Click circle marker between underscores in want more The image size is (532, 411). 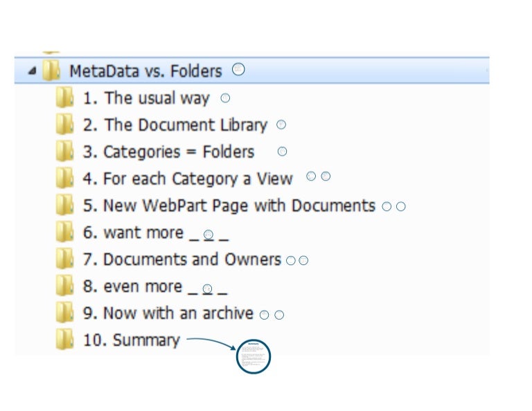208,235
